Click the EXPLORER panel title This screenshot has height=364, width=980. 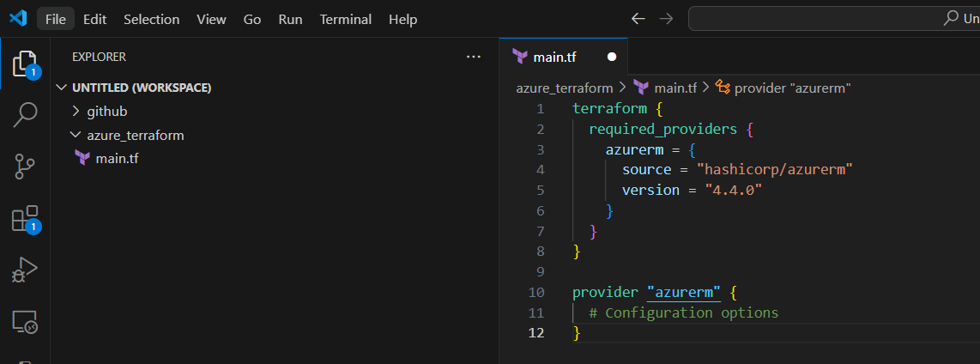click(99, 57)
